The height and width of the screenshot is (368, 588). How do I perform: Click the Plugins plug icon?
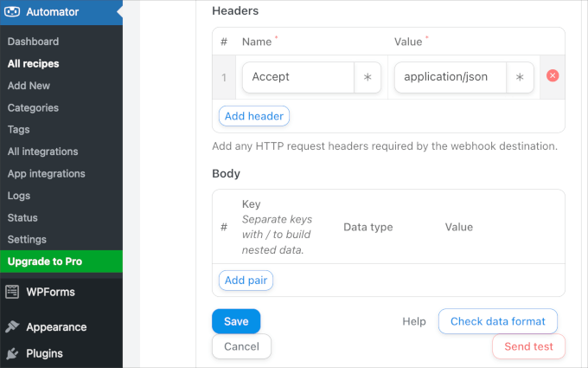coord(13,353)
